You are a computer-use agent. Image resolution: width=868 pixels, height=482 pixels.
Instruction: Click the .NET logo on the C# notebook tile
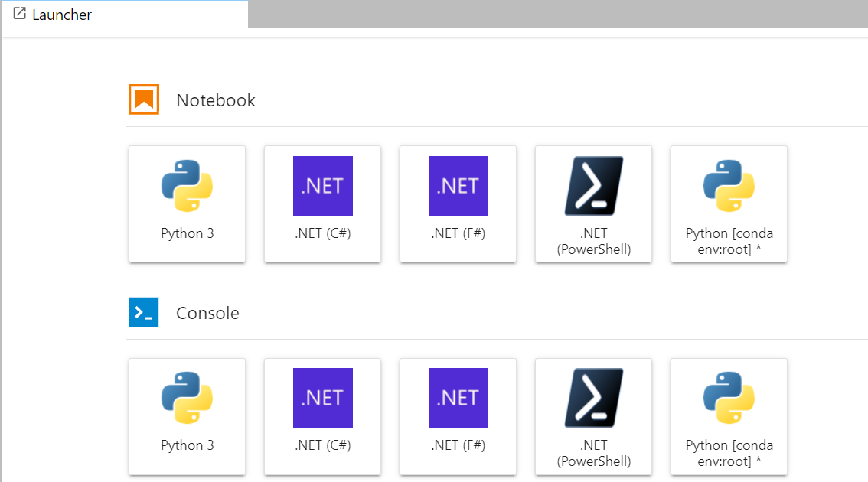pyautogui.click(x=322, y=185)
